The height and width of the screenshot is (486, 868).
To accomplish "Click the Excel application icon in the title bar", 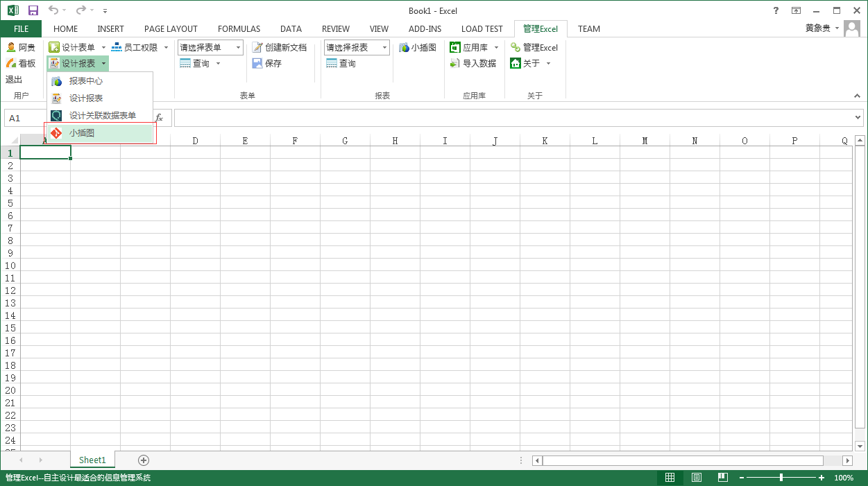I will (x=13, y=10).
